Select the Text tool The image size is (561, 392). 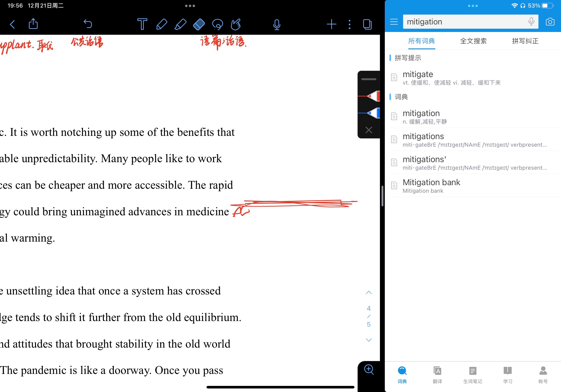coord(142,24)
